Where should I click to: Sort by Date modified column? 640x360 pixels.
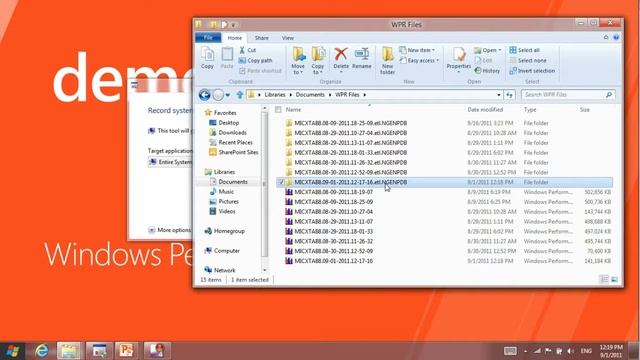pyautogui.click(x=485, y=110)
